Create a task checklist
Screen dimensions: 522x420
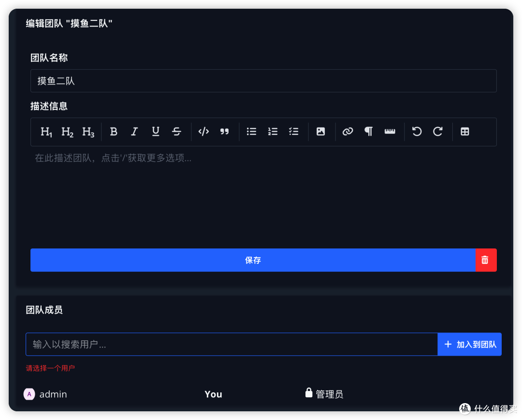294,132
